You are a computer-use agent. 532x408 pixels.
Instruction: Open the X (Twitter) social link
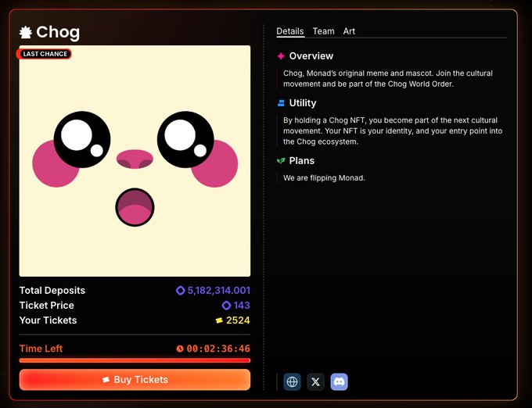(x=315, y=382)
